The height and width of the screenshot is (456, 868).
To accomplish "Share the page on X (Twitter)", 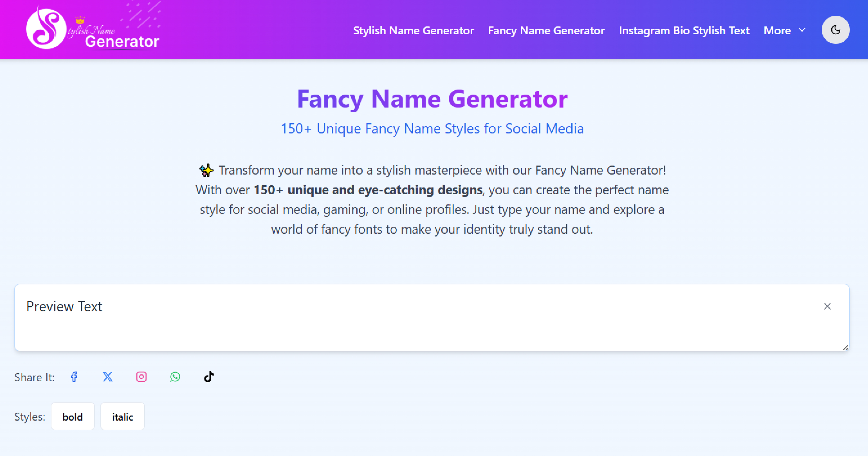I will [x=107, y=377].
